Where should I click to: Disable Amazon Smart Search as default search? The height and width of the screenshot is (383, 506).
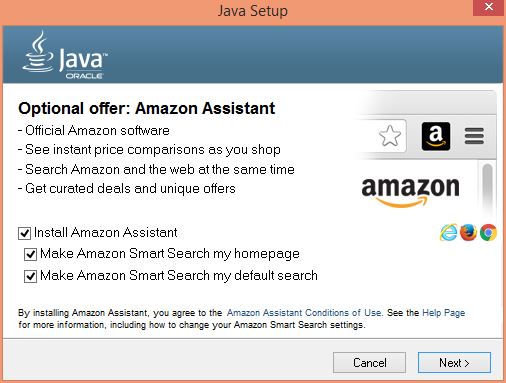point(30,276)
